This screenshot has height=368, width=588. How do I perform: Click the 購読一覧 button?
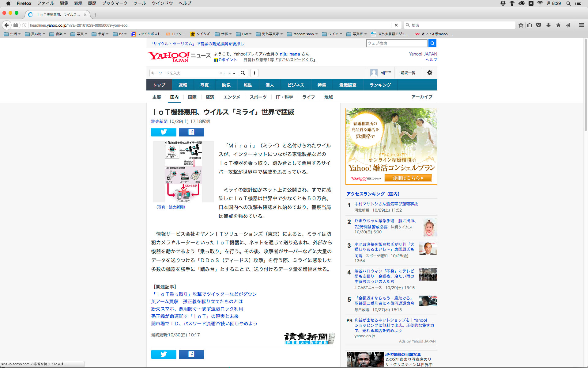point(408,73)
